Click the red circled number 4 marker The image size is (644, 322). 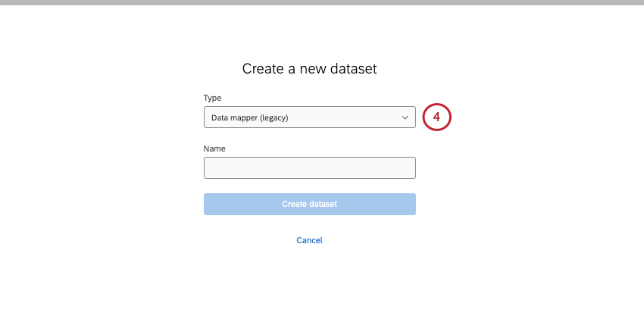click(436, 117)
